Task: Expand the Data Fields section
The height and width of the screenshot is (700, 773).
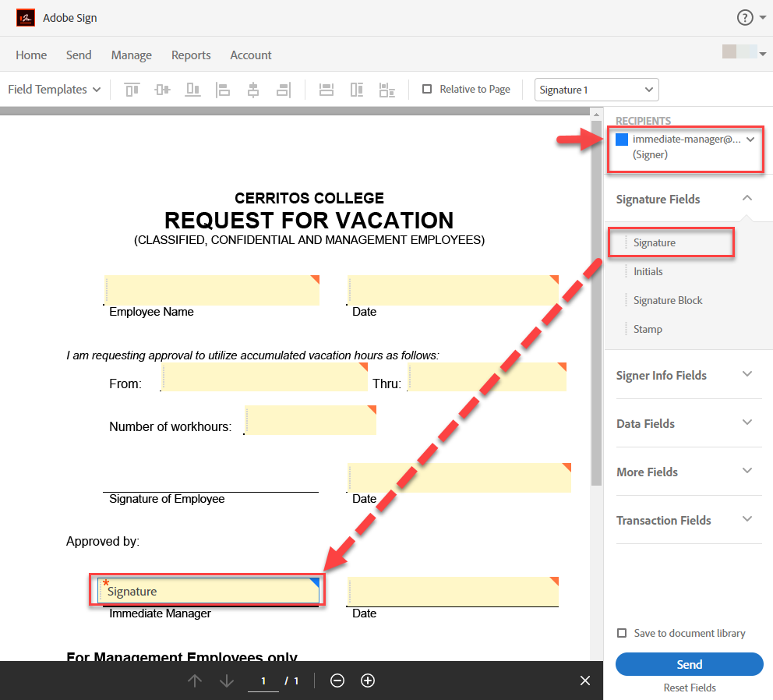Action: coord(747,422)
